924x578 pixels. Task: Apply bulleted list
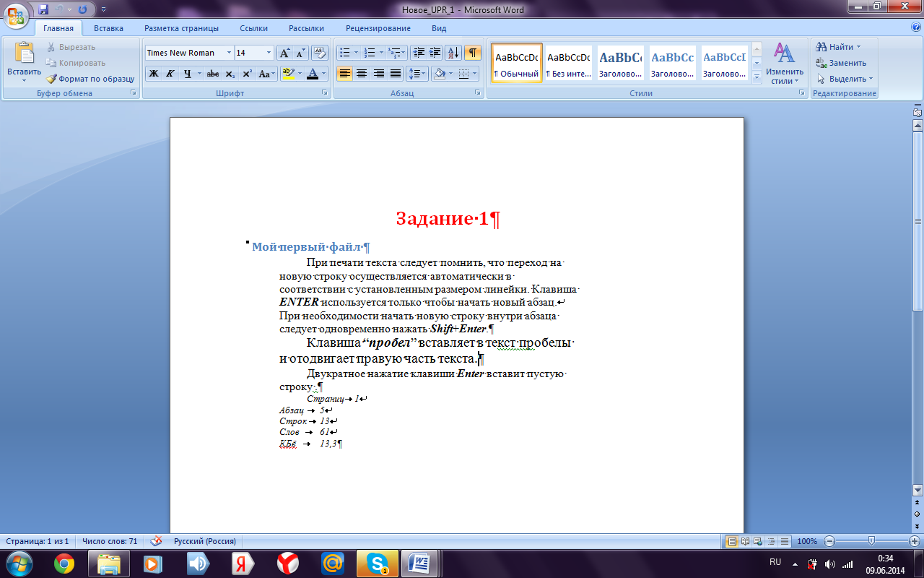coord(344,53)
